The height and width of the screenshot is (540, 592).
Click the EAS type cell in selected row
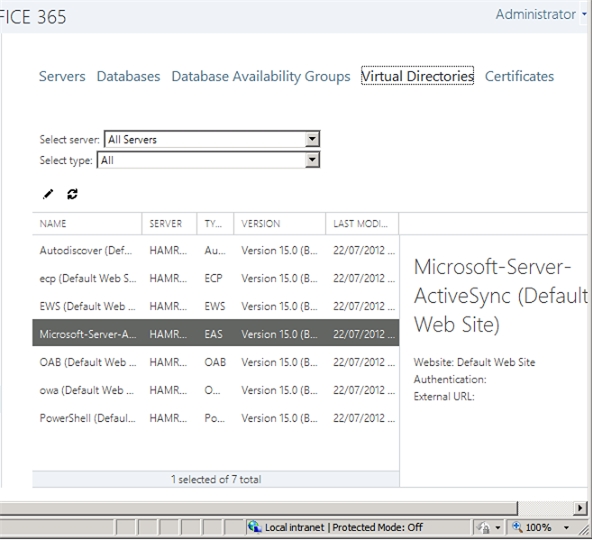click(213, 334)
